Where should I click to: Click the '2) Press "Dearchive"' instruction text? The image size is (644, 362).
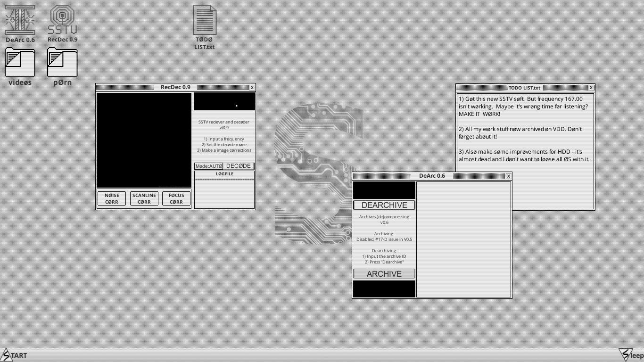pyautogui.click(x=384, y=262)
